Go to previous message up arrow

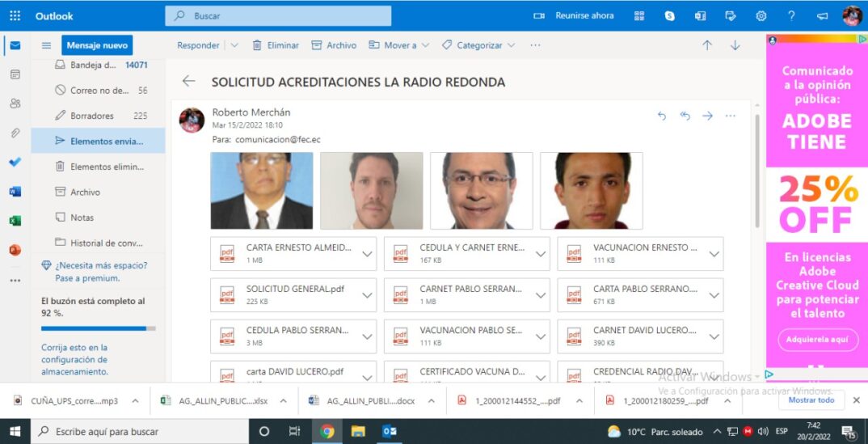707,45
